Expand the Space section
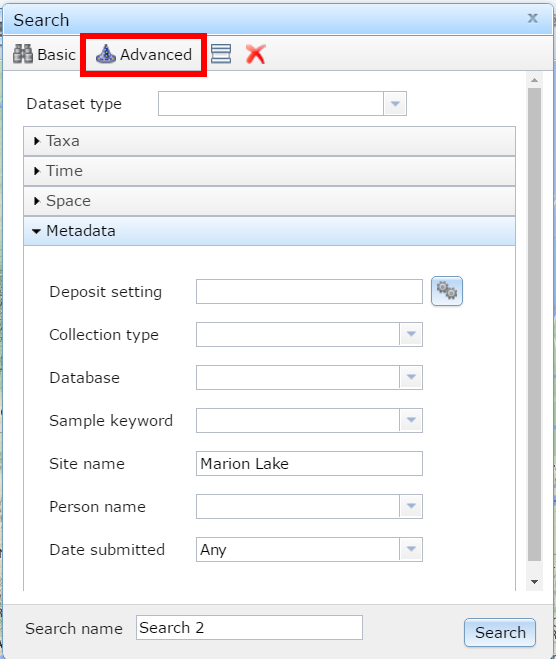The height and width of the screenshot is (659, 556). coord(269,201)
